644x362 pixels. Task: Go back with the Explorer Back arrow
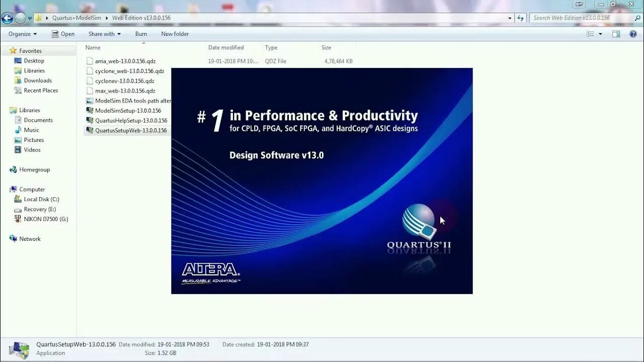[x=7, y=18]
